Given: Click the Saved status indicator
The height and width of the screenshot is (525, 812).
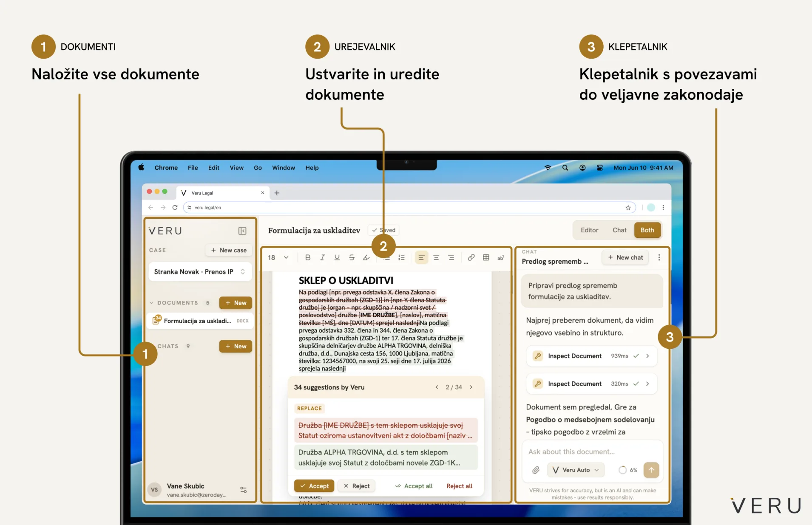Looking at the screenshot, I should tap(383, 230).
